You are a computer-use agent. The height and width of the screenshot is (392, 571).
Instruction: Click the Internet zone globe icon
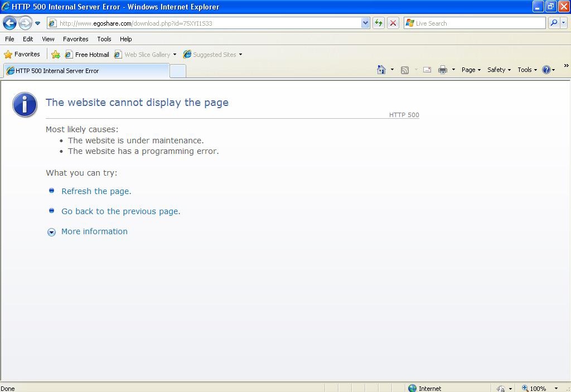[412, 388]
